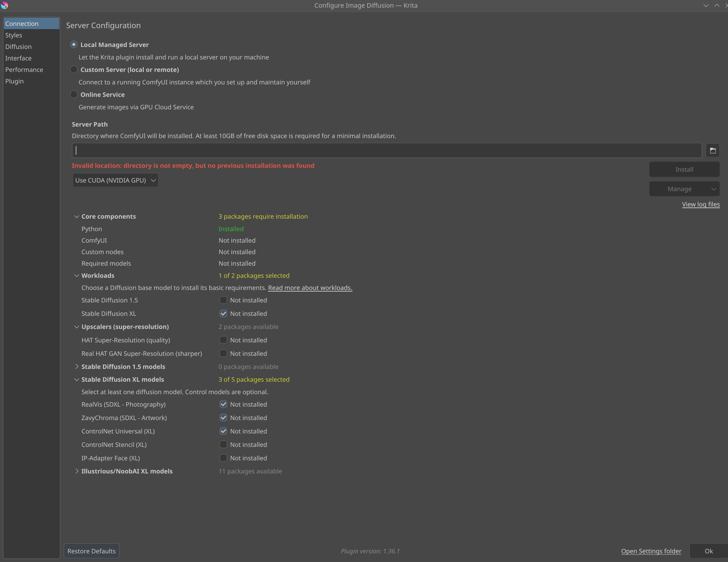
Task: Switch to the Diffusion settings page
Action: coord(32,47)
